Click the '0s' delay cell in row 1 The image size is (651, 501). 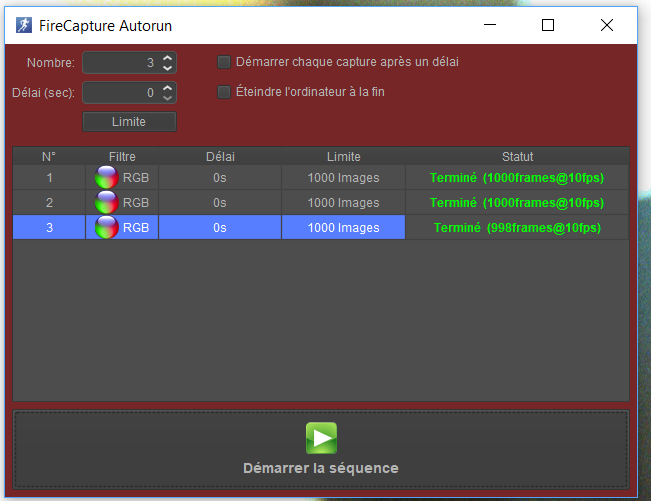pos(220,178)
